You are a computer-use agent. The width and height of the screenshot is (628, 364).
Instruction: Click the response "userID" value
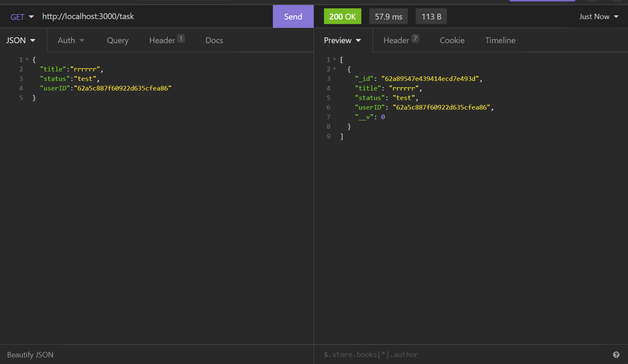coord(442,107)
